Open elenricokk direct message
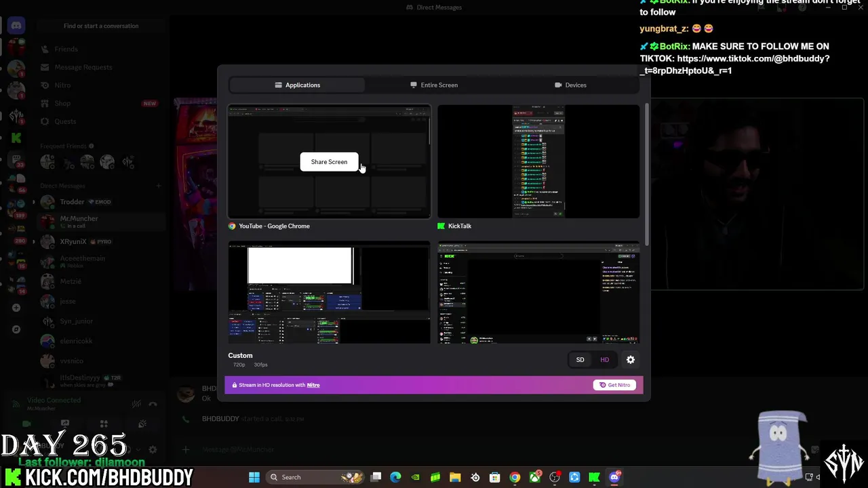 click(x=102, y=341)
